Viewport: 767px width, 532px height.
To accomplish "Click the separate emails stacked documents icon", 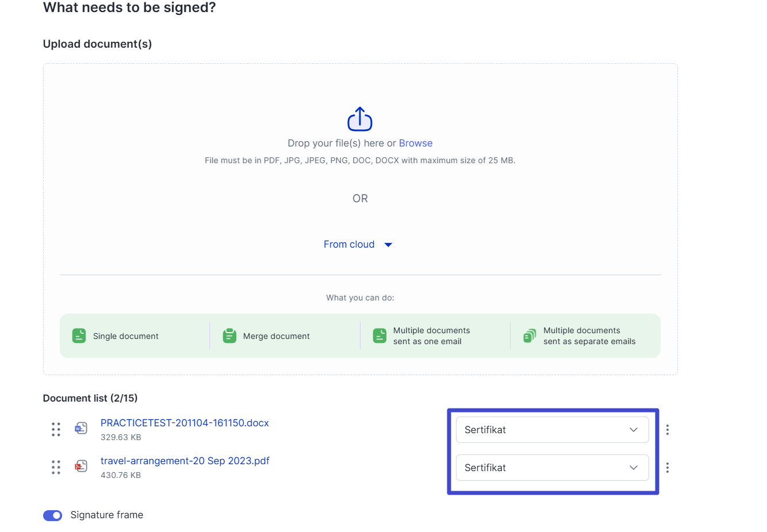I will point(530,336).
